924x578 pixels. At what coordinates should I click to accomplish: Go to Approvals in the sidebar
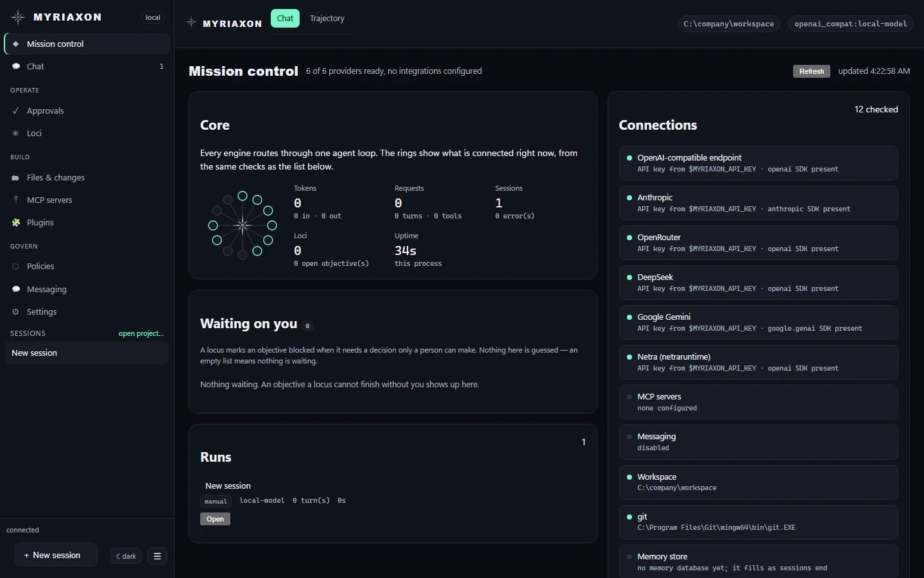[87, 110]
